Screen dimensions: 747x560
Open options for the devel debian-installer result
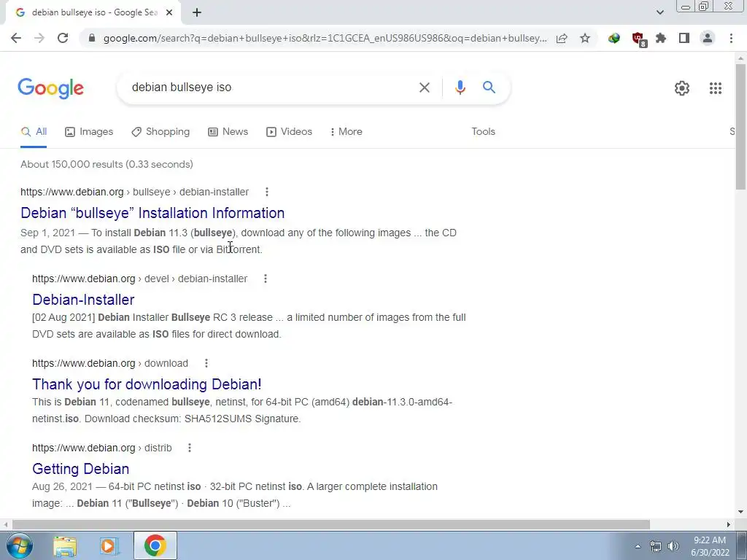[x=266, y=279]
